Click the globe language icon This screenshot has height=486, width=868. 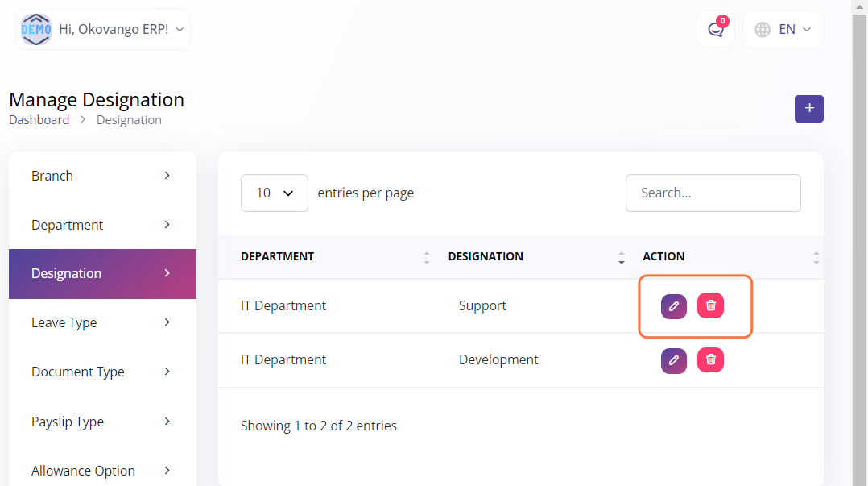point(762,30)
